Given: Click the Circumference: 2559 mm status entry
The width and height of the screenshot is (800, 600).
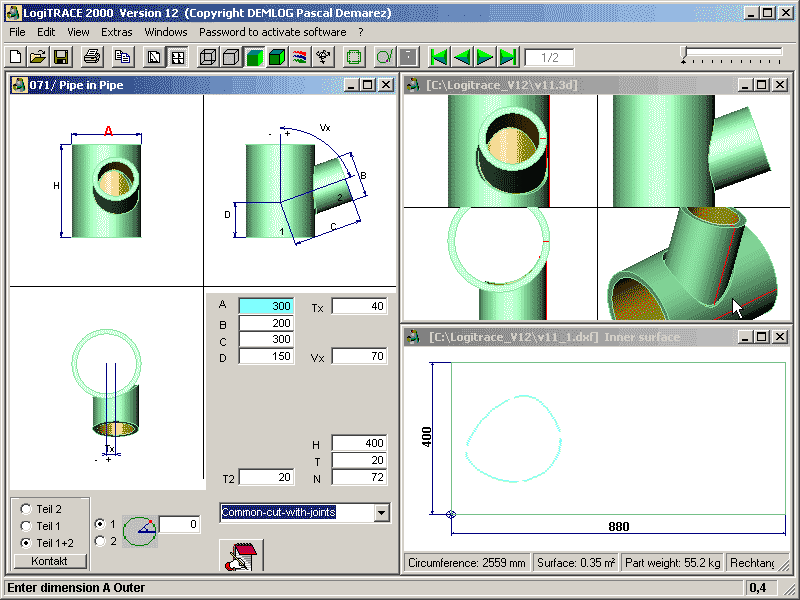Looking at the screenshot, I should tap(467, 563).
